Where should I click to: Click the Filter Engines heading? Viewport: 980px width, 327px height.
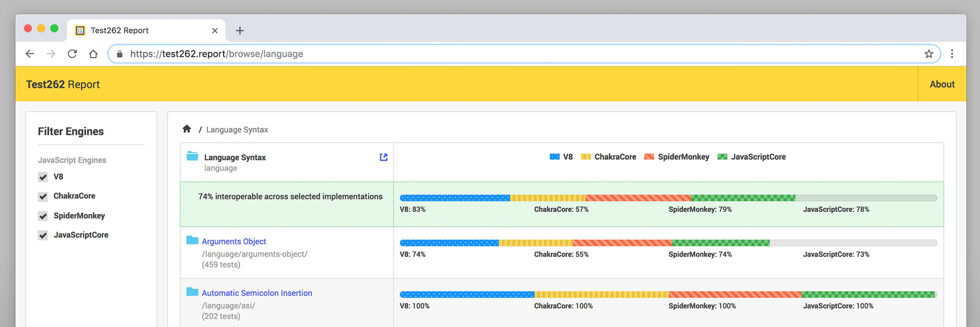[x=71, y=131]
